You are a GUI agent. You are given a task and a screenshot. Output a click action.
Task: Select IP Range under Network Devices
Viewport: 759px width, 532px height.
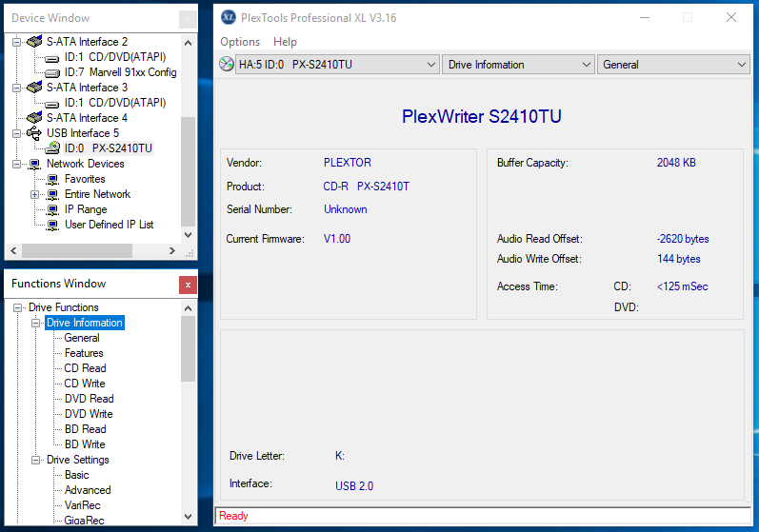coord(86,209)
